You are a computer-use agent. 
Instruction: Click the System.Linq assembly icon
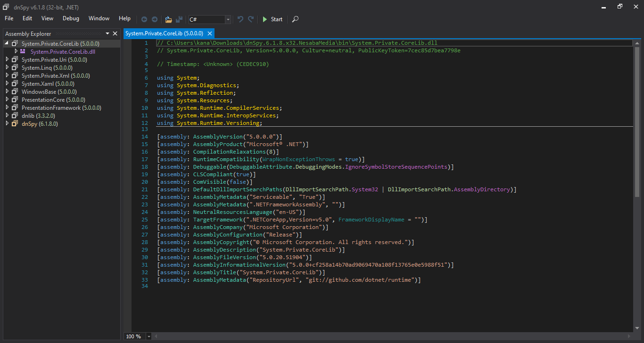click(x=15, y=68)
